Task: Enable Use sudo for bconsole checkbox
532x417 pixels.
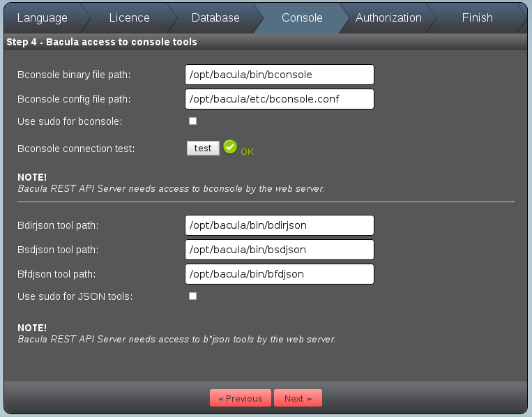Action: tap(192, 121)
